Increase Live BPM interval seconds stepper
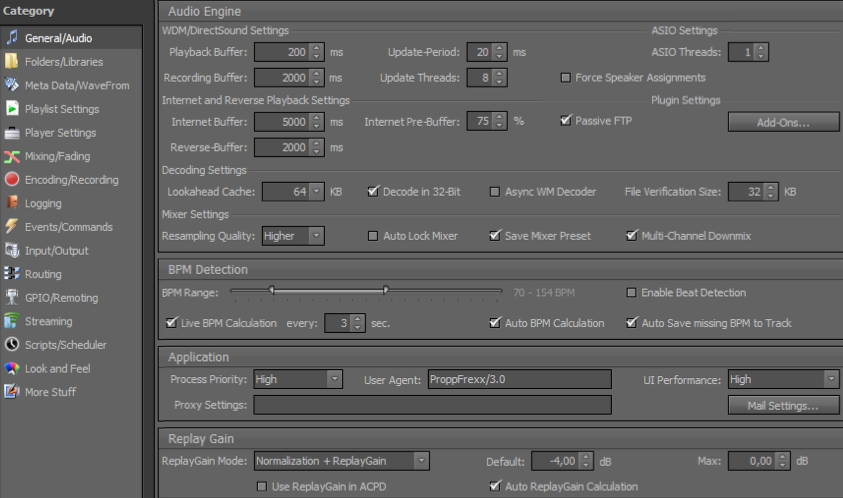Viewport: 843px width, 498px height. click(358, 319)
